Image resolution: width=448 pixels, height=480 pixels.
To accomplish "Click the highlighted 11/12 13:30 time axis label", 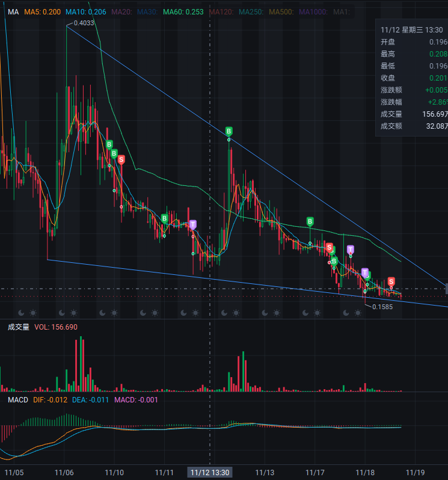I will pyautogui.click(x=210, y=473).
